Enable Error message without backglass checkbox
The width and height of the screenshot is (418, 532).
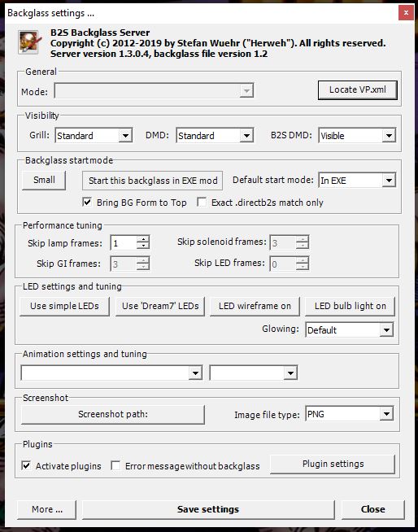[x=115, y=465]
